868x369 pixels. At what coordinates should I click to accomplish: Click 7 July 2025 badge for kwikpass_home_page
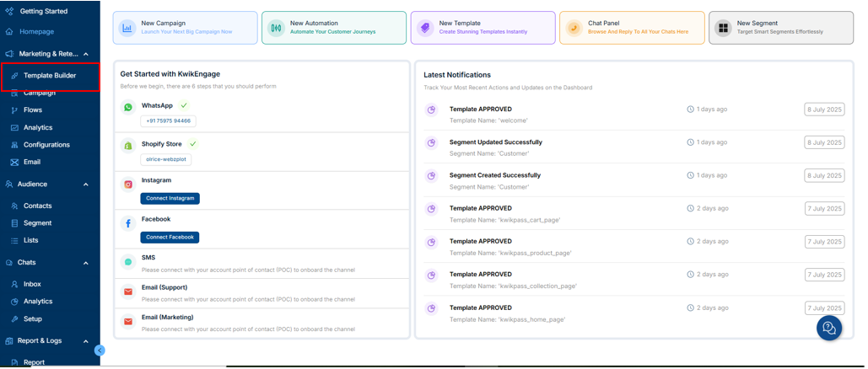tap(824, 308)
